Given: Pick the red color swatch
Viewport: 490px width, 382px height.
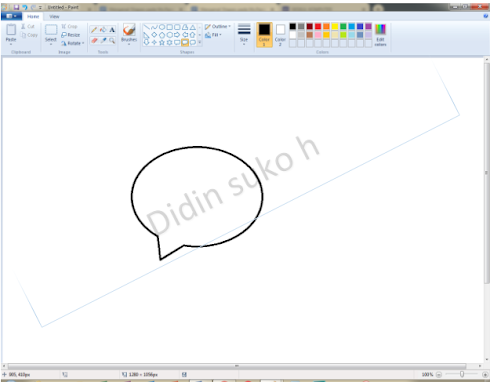Looking at the screenshot, I should (x=318, y=26).
